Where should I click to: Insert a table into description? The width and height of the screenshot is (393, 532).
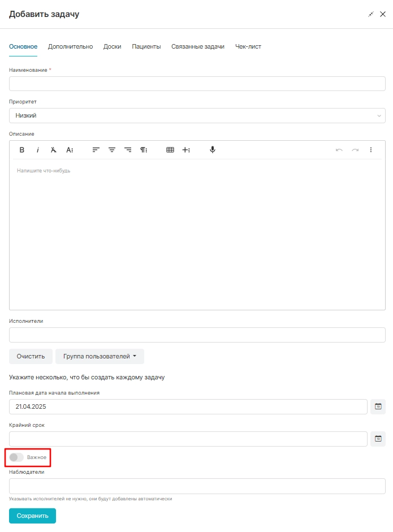pyautogui.click(x=170, y=150)
